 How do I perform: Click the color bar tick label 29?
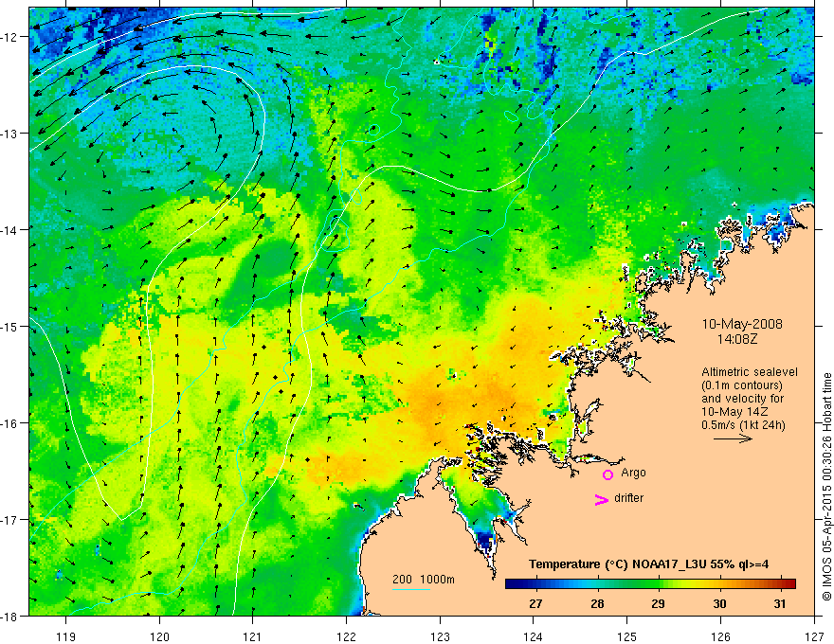tap(658, 603)
